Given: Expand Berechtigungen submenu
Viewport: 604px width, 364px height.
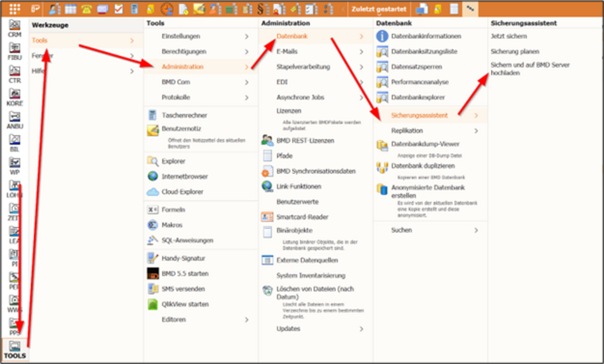Looking at the screenshot, I should 201,51.
